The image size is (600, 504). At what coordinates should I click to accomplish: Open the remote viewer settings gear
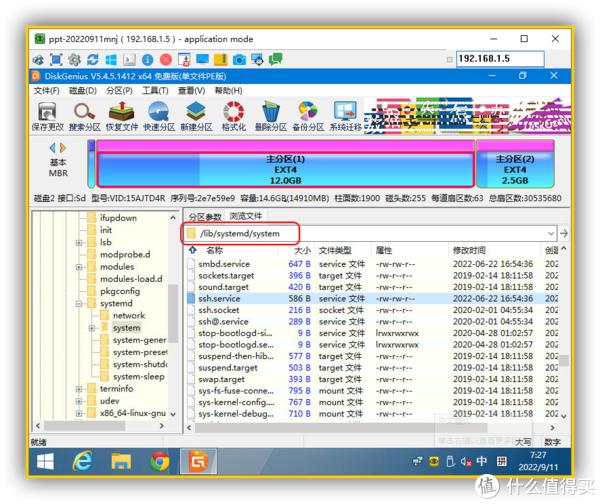click(x=74, y=59)
